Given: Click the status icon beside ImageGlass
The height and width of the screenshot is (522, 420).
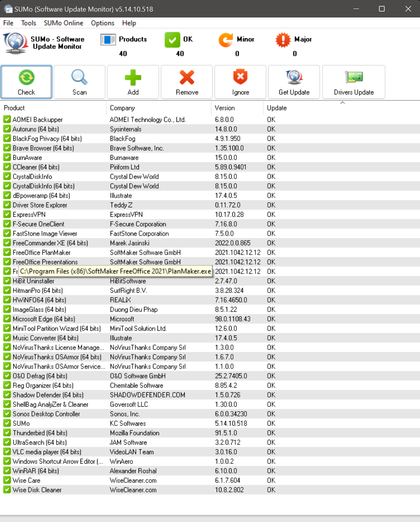Looking at the screenshot, I should (7, 309).
